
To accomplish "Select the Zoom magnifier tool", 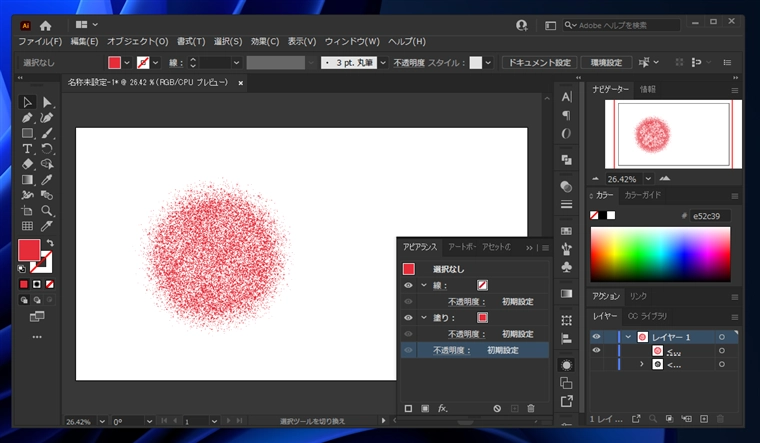I will [x=47, y=211].
